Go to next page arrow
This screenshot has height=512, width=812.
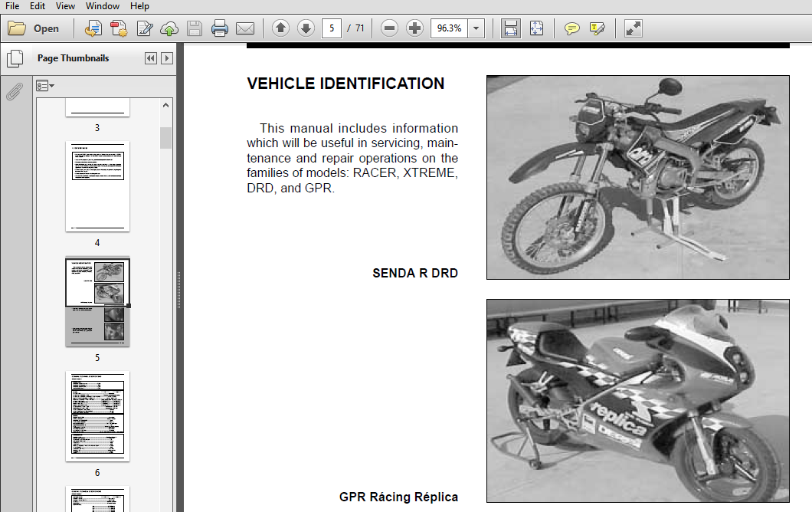306,28
